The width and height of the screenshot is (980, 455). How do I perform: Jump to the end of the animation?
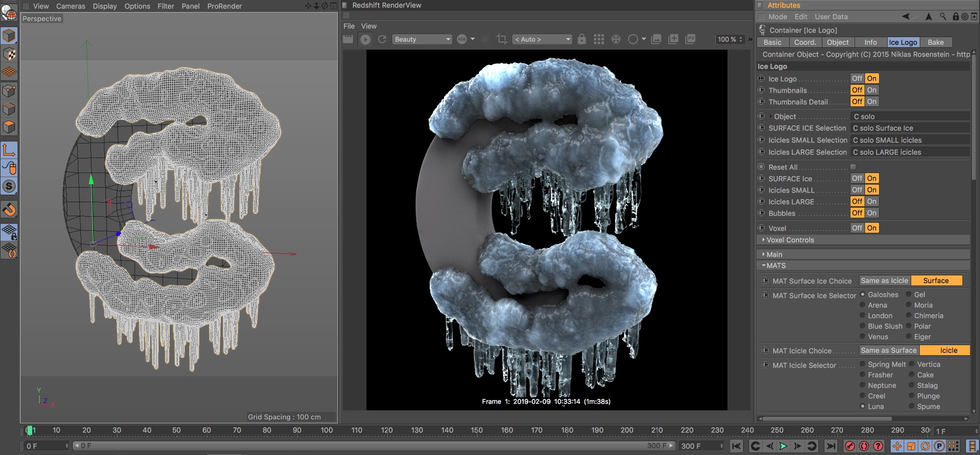point(831,446)
